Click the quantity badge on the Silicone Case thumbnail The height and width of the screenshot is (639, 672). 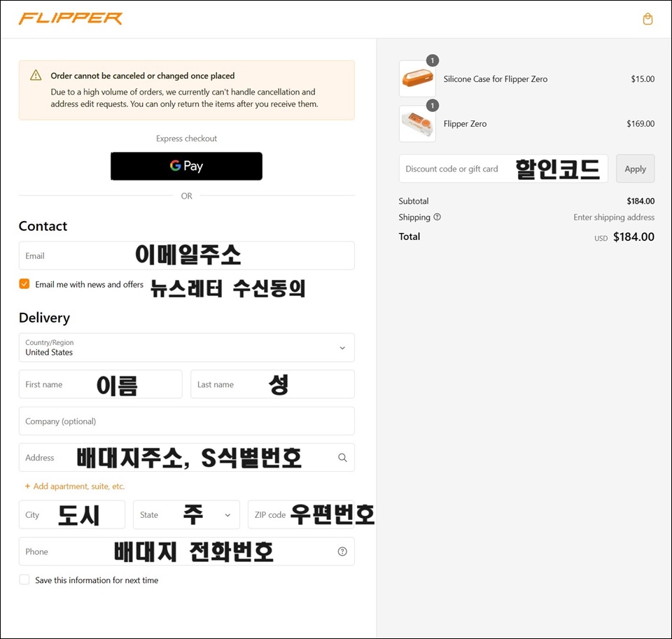coord(433,60)
